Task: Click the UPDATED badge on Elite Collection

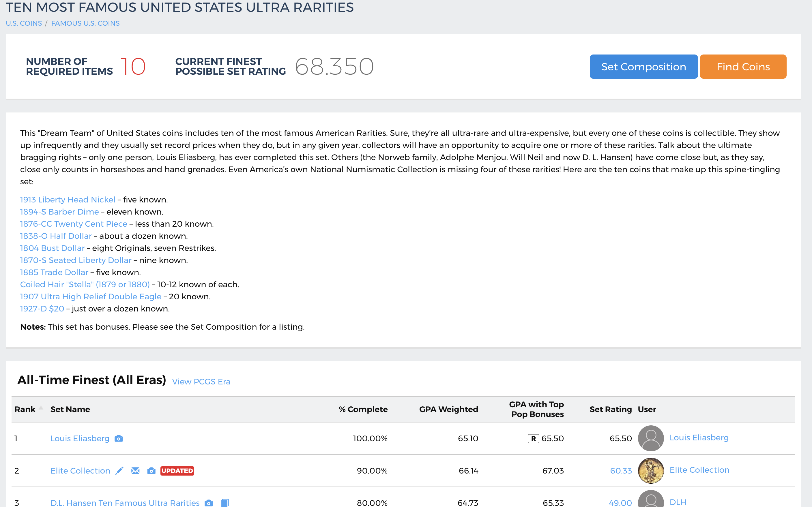Action: 177,470
